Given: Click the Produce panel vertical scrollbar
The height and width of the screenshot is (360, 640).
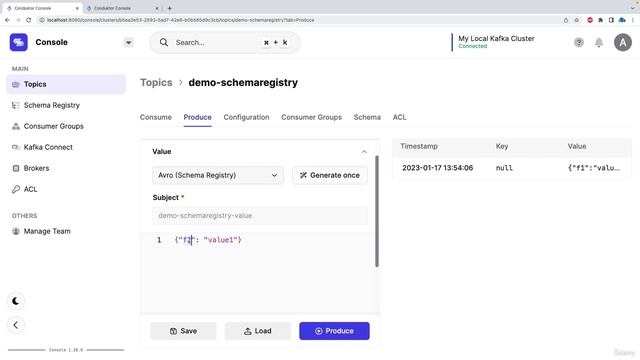Looking at the screenshot, I should pyautogui.click(x=377, y=211).
